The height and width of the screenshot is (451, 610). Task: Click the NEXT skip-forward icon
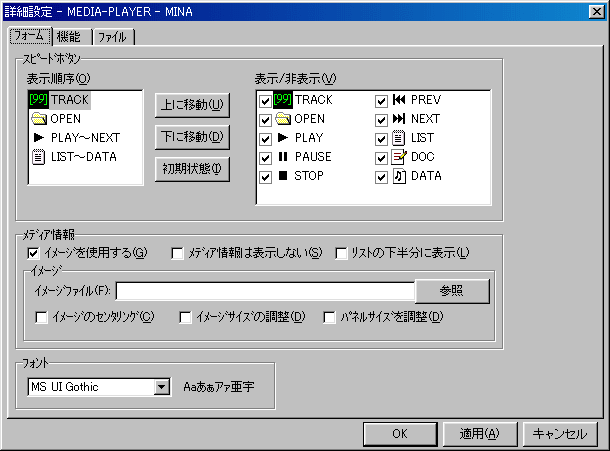(x=399, y=118)
